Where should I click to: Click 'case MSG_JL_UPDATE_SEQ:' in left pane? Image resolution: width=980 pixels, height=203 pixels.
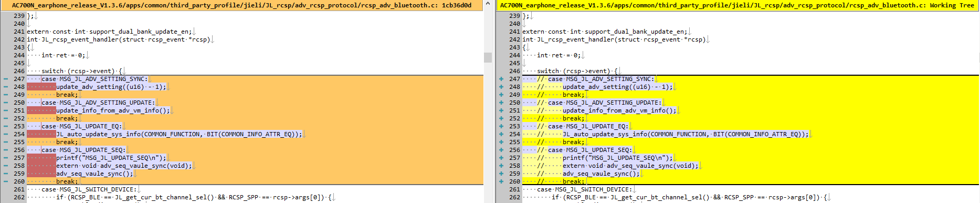pos(83,150)
